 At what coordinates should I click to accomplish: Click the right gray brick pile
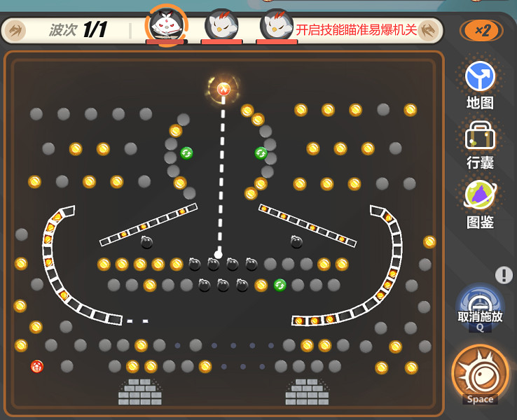(308, 392)
